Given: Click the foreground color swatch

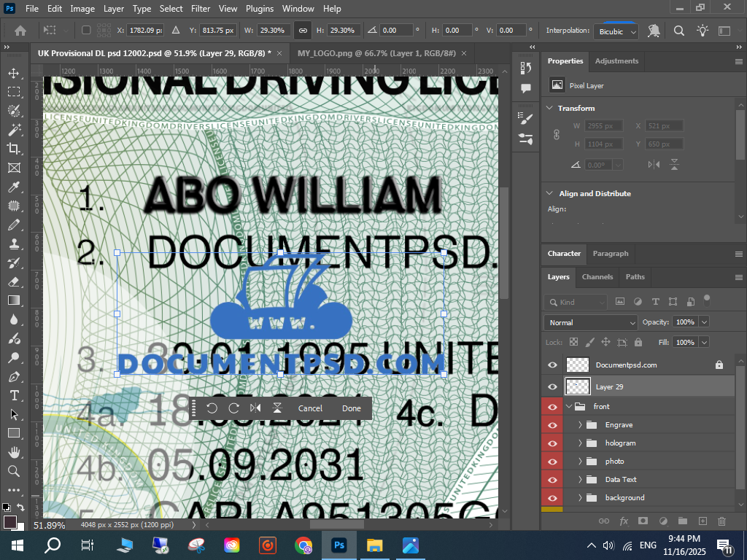Looking at the screenshot, I should point(10,521).
